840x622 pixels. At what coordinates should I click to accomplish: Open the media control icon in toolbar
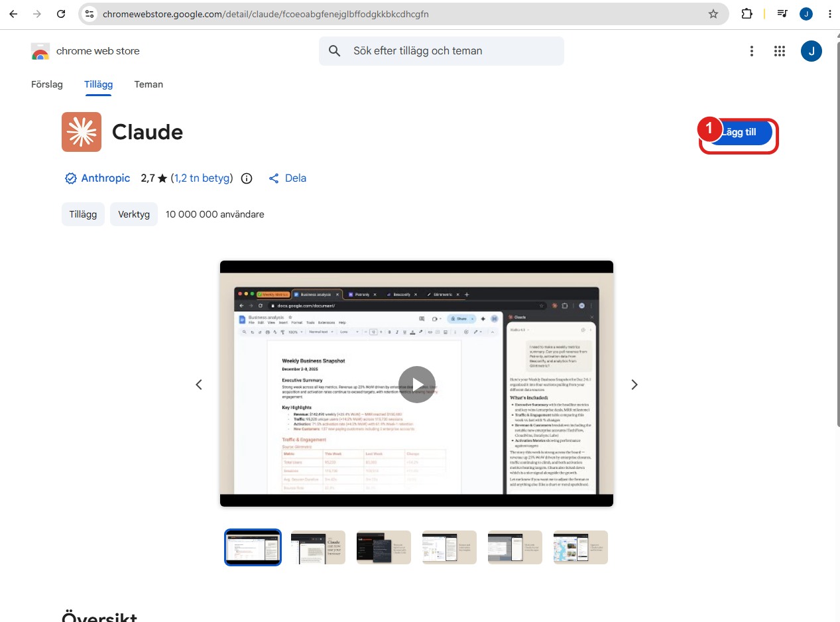pyautogui.click(x=782, y=14)
